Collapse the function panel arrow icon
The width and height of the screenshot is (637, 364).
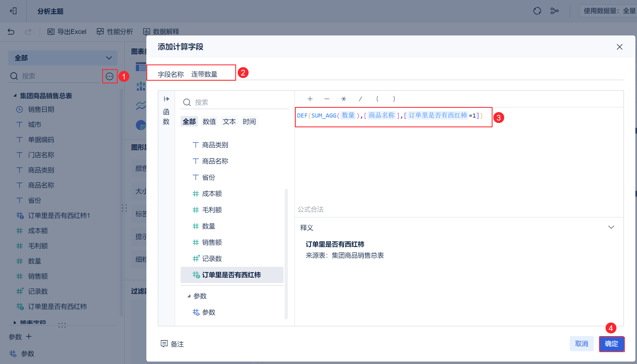click(x=166, y=99)
